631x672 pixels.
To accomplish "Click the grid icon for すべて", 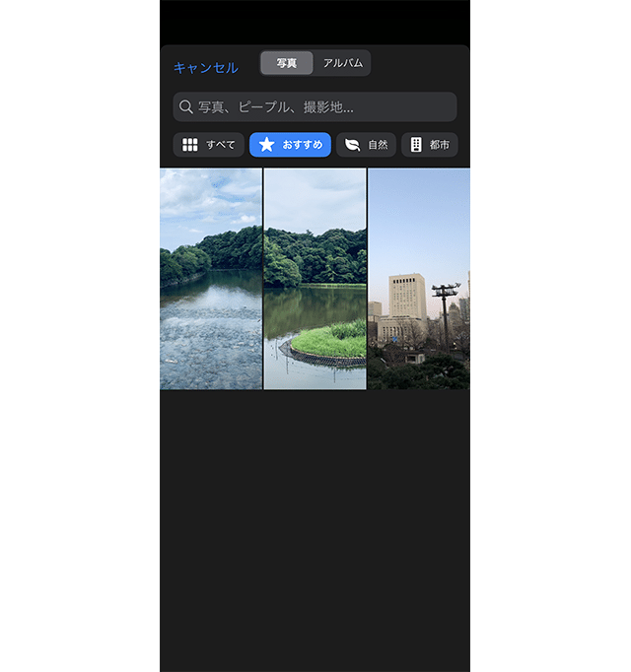I will [190, 145].
